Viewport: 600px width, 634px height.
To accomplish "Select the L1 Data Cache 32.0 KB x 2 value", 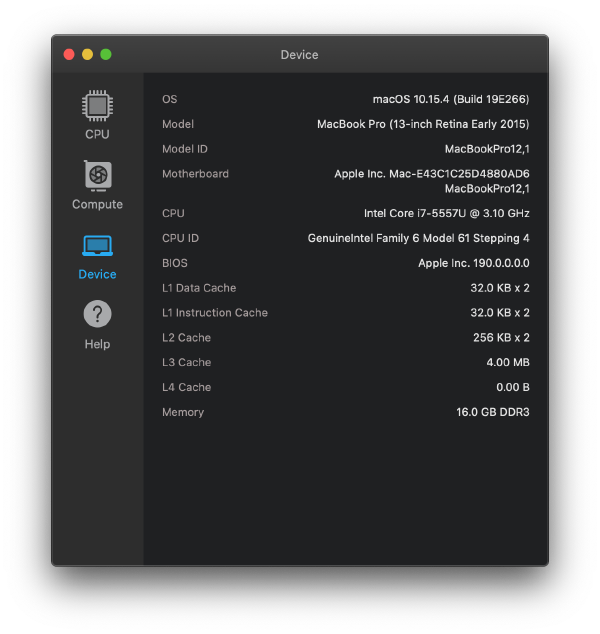I will click(x=500, y=288).
